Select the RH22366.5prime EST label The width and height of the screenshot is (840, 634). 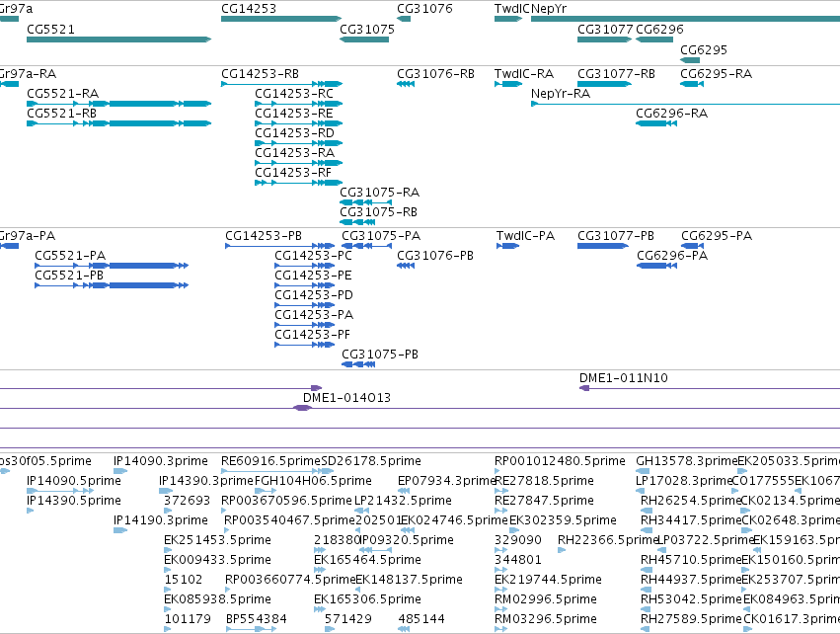click(x=607, y=540)
